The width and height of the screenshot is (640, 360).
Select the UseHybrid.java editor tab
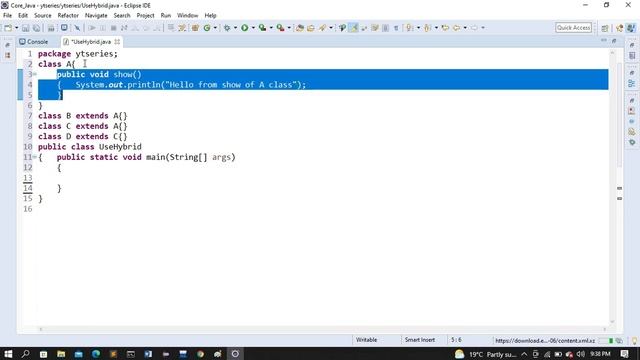tap(91, 42)
